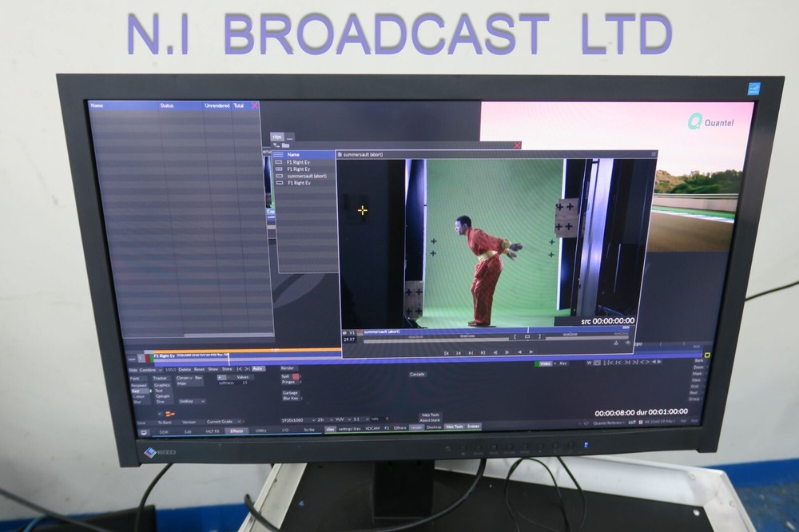Toggle the Fringes option

[x=288, y=382]
